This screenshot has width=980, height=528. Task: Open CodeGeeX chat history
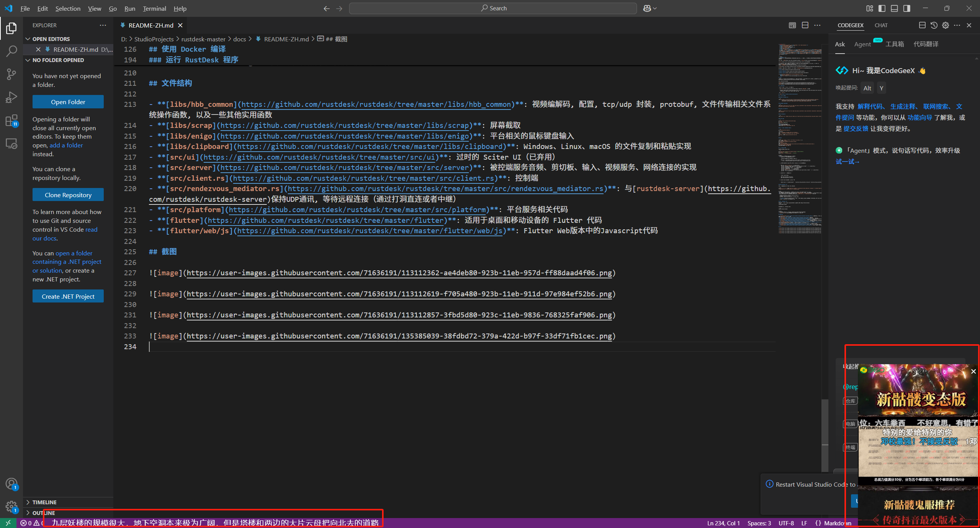934,25
